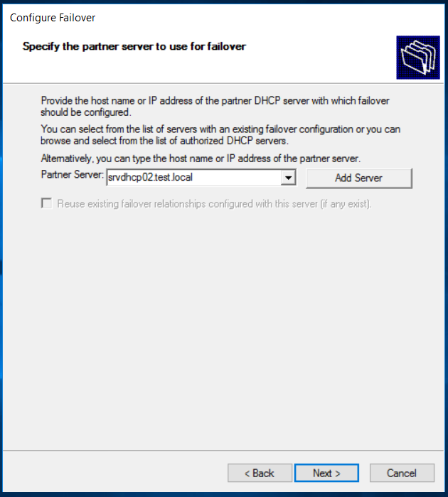Tick the Reuse existing failover relationships checkbox

[x=47, y=203]
